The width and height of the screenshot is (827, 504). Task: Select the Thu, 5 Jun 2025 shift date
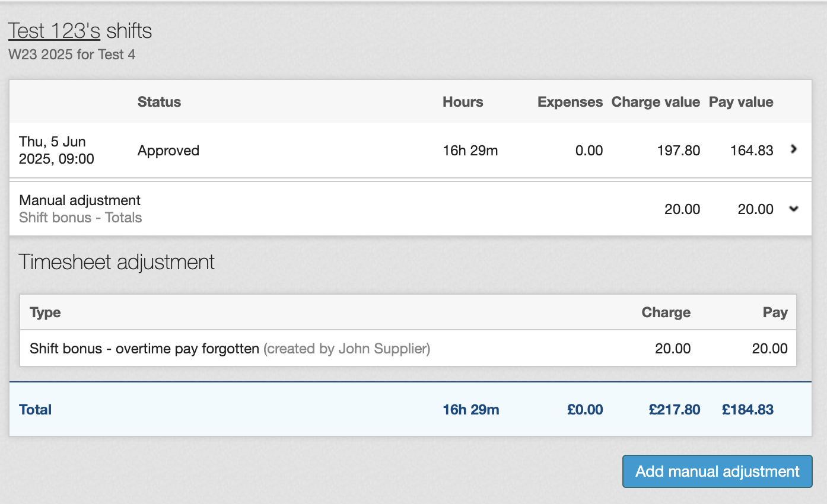coord(56,150)
